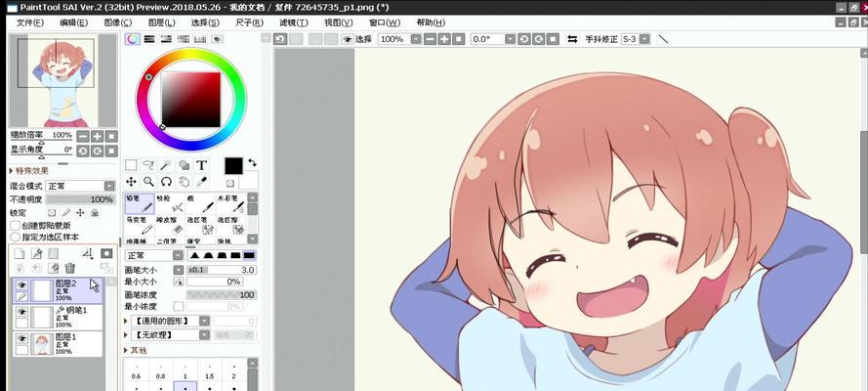Toggle lock transparency in the 锁定 row
Screen dimensions: 868x391
[x=52, y=213]
